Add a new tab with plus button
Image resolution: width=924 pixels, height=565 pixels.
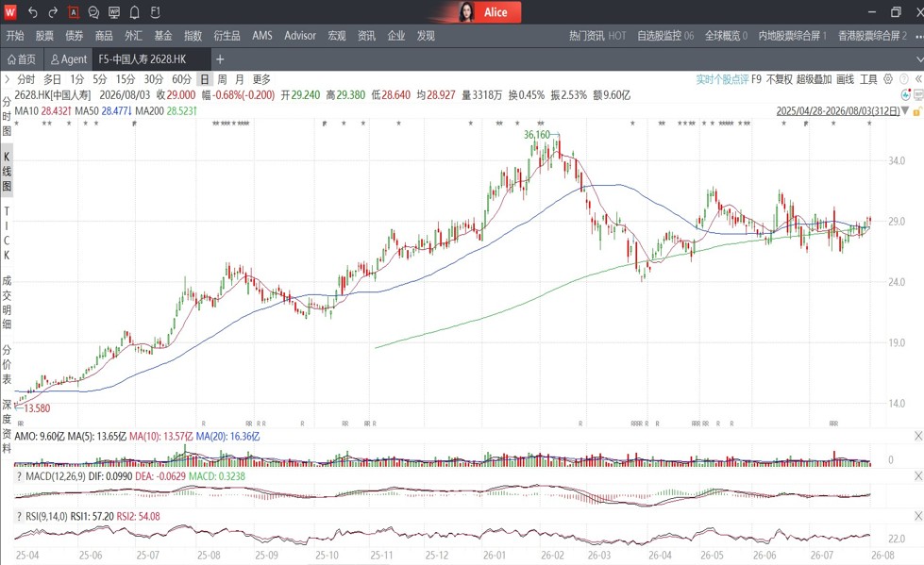pyautogui.click(x=220, y=59)
